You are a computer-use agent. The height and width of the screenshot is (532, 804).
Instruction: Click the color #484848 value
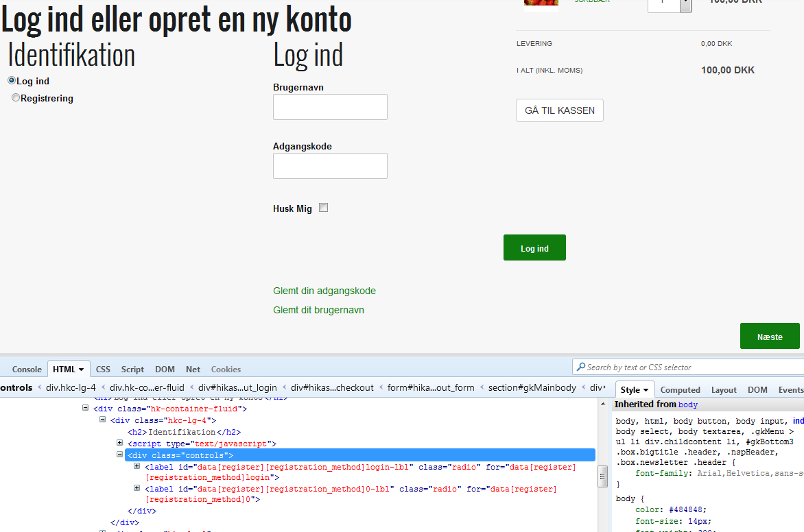coord(687,509)
